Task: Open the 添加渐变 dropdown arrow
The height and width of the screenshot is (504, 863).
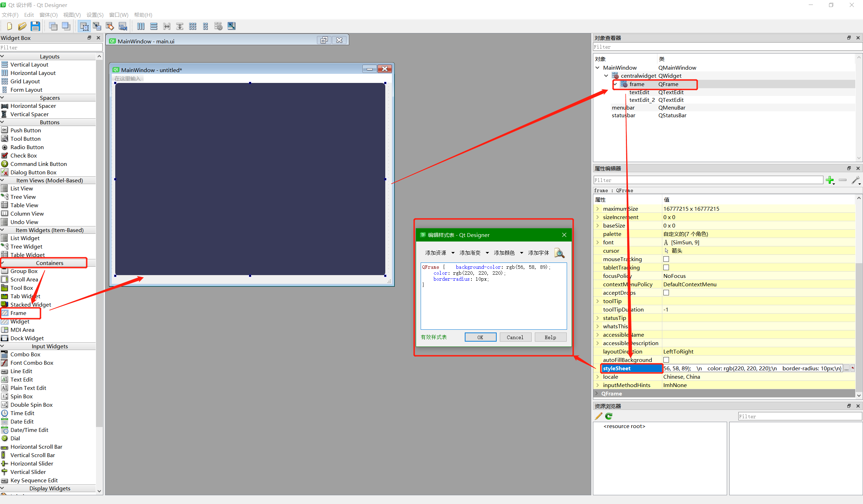Action: tap(487, 253)
